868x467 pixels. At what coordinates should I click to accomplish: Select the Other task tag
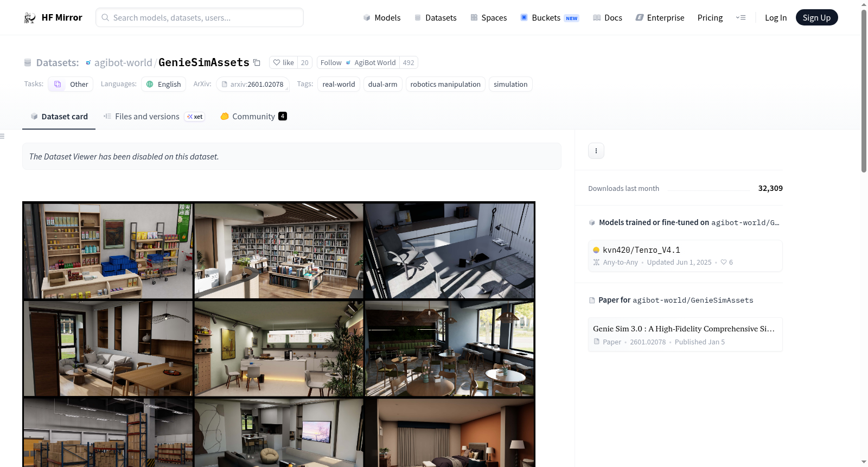click(x=71, y=84)
